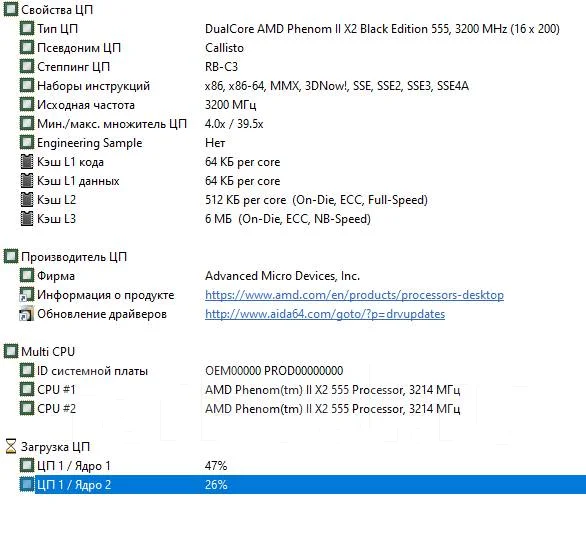Select the Свойства ЦП section header

(x=57, y=10)
